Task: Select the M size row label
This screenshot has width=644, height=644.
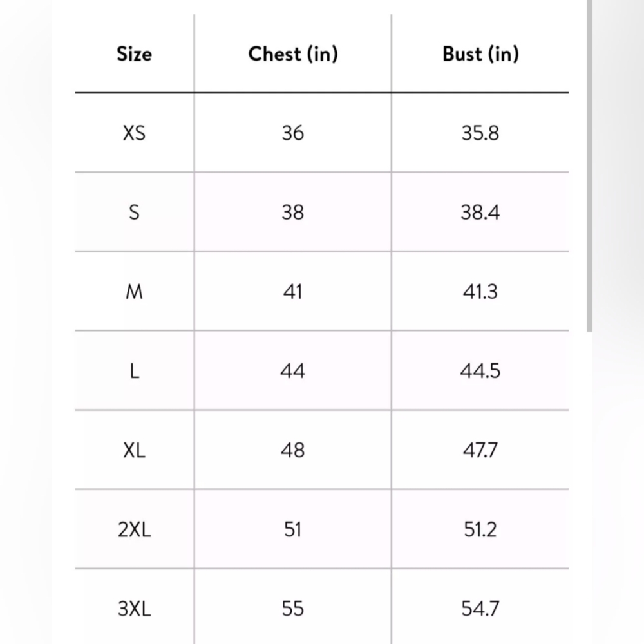Action: 135,292
